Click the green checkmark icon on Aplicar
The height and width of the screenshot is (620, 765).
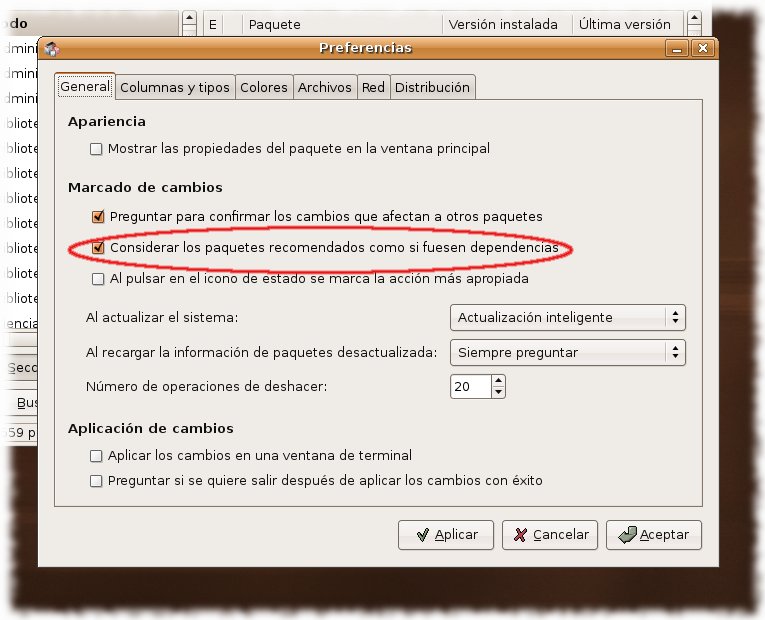[423, 535]
